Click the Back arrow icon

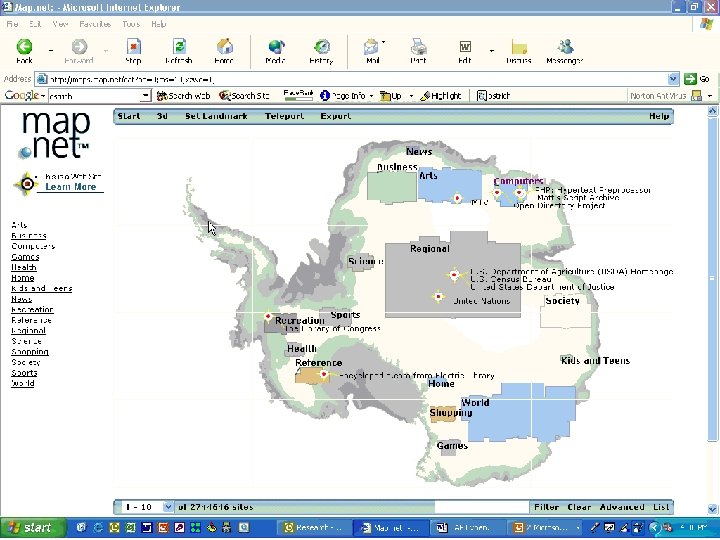click(x=24, y=47)
